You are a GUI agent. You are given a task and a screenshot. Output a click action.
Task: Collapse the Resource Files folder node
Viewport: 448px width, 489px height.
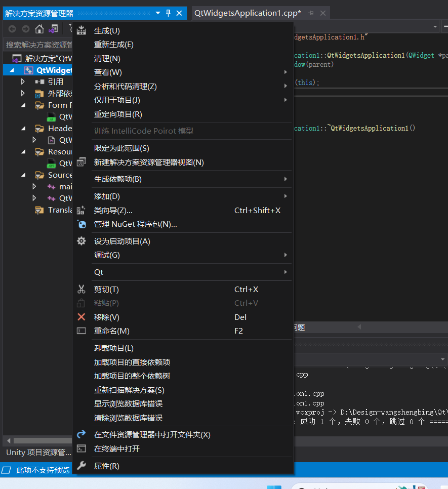[x=23, y=151]
